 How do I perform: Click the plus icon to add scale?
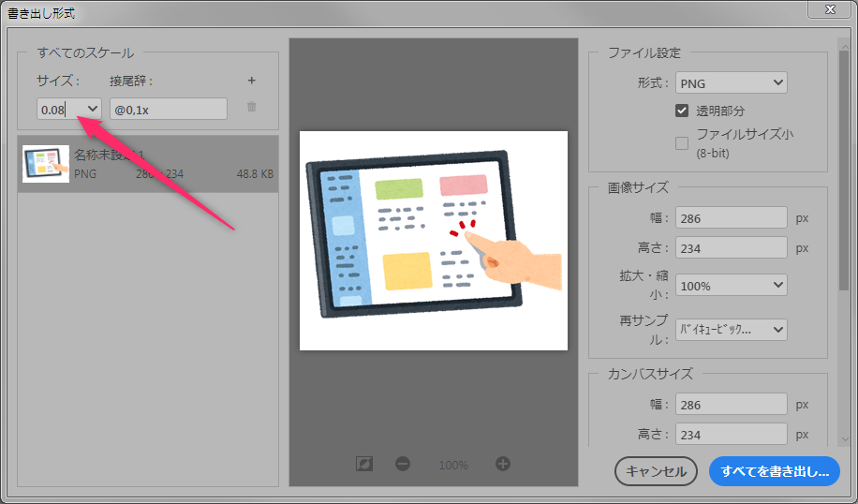251,82
